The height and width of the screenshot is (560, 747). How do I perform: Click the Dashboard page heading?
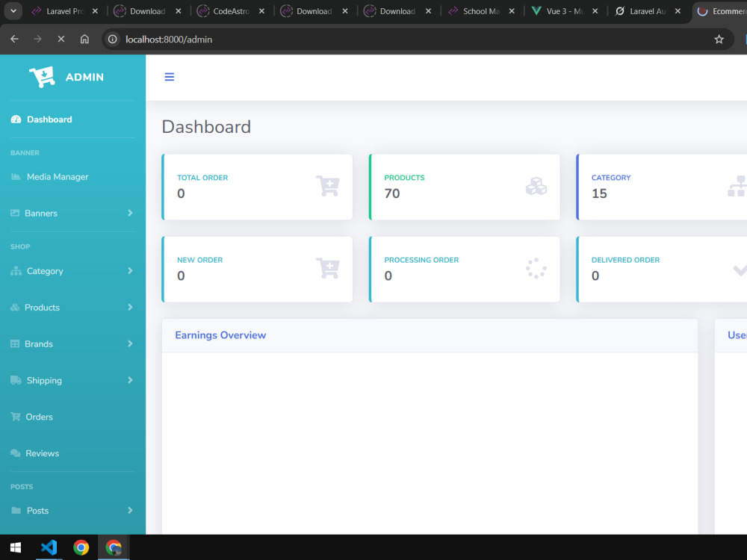coord(206,127)
